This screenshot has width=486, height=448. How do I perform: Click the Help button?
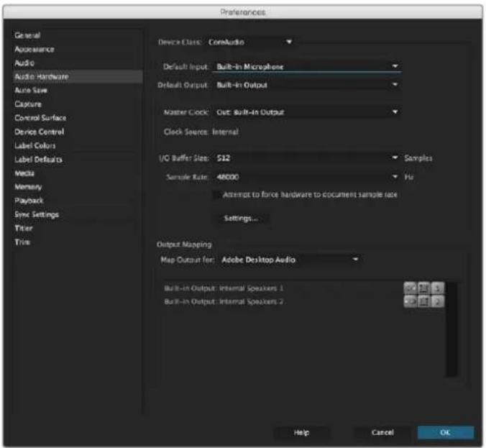tap(301, 432)
